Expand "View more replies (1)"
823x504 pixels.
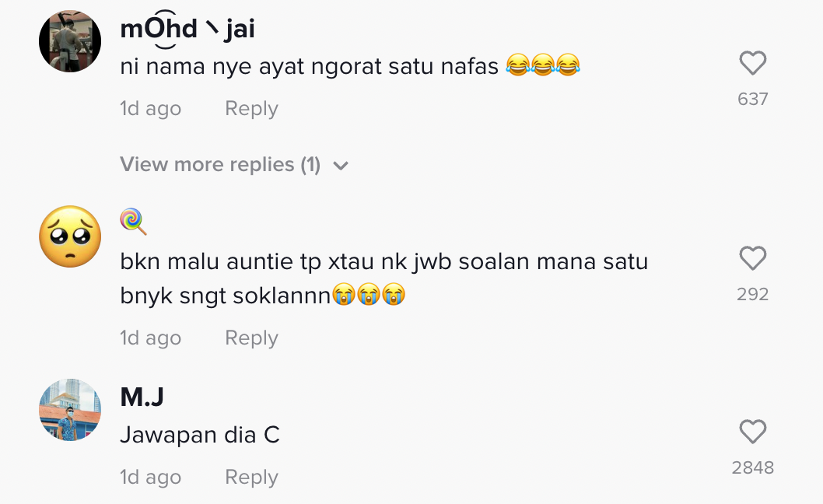[220, 165]
